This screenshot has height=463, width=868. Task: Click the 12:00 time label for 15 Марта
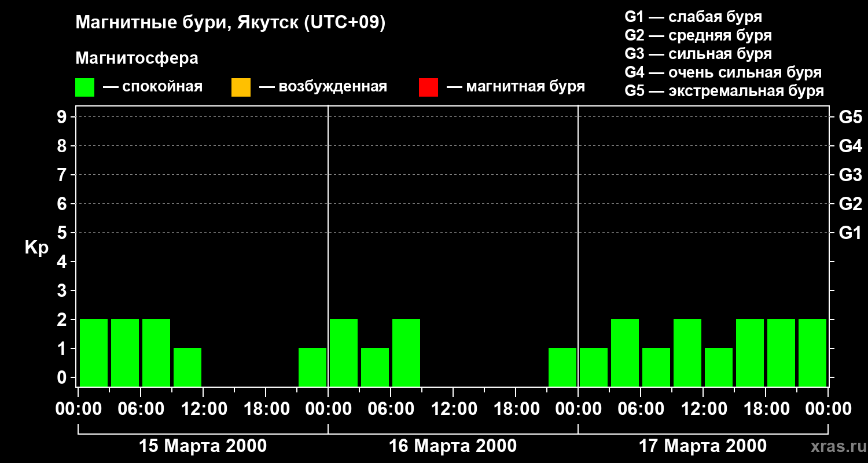click(x=203, y=409)
